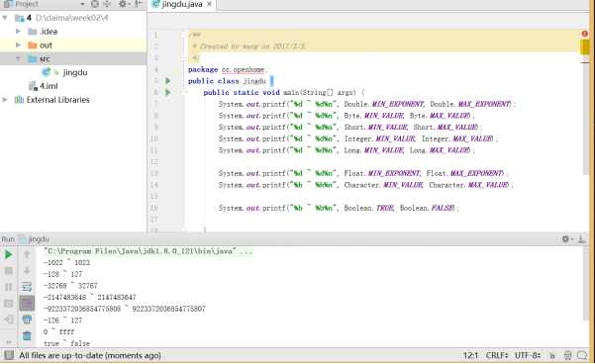The height and width of the screenshot is (364, 595).
Task: Click the Long.MIN_VALUE printf code line
Action: coord(347,150)
